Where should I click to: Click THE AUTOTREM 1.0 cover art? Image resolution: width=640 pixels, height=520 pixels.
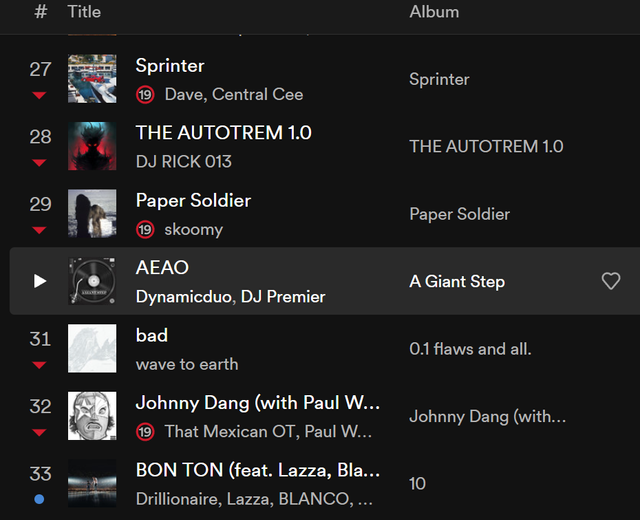pyautogui.click(x=92, y=146)
